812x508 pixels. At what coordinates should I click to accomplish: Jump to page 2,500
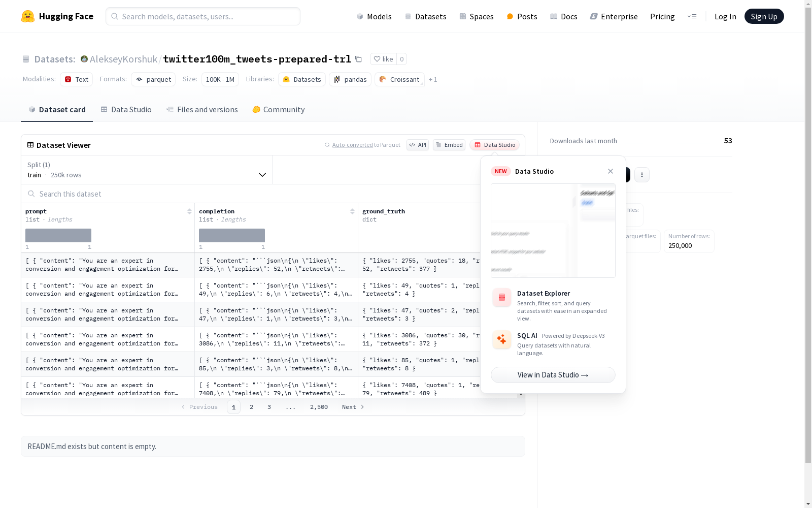pyautogui.click(x=319, y=407)
